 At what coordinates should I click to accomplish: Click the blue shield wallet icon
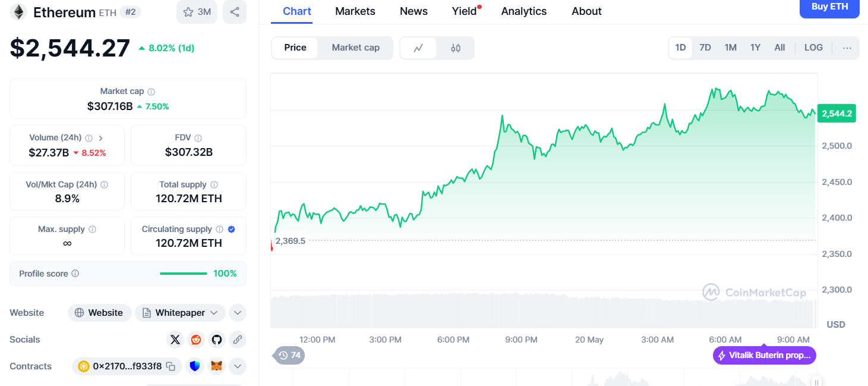click(195, 366)
